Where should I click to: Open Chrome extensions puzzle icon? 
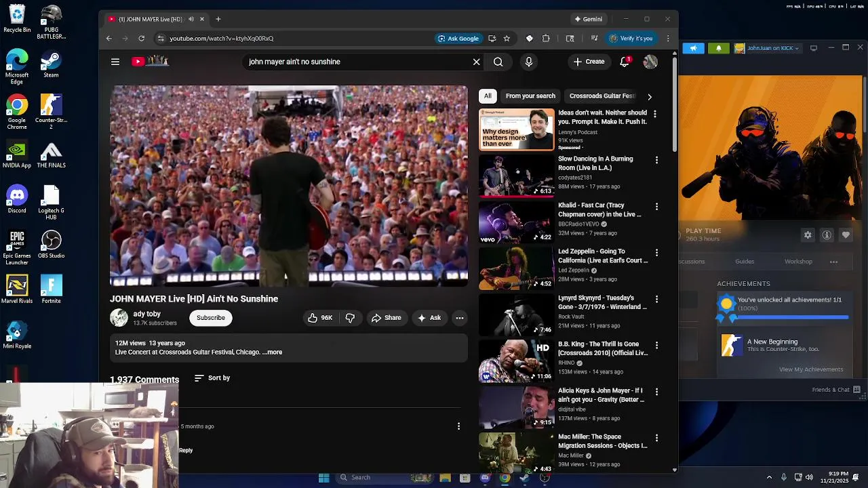546,39
